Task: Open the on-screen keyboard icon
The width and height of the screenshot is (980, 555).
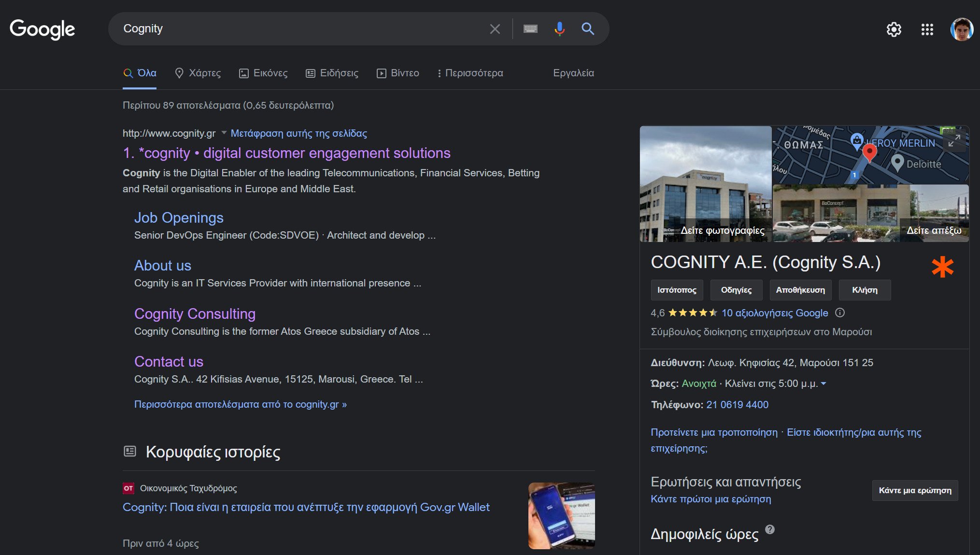Action: (530, 29)
